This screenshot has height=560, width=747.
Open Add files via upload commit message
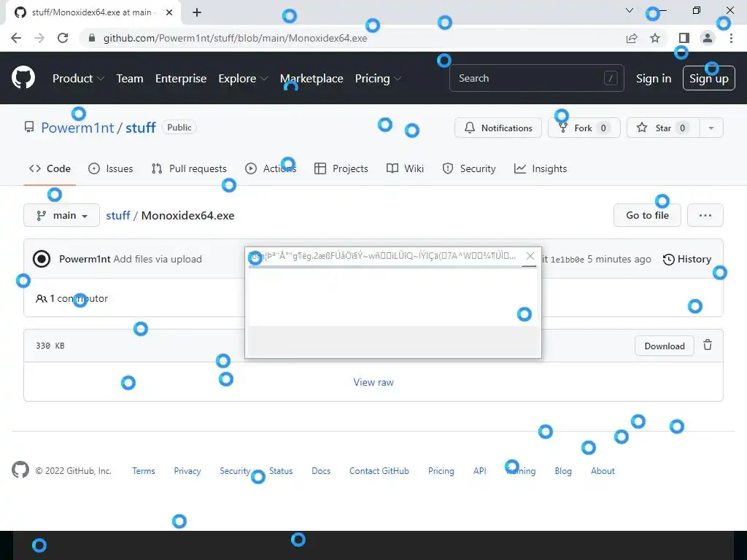pyautogui.click(x=158, y=259)
